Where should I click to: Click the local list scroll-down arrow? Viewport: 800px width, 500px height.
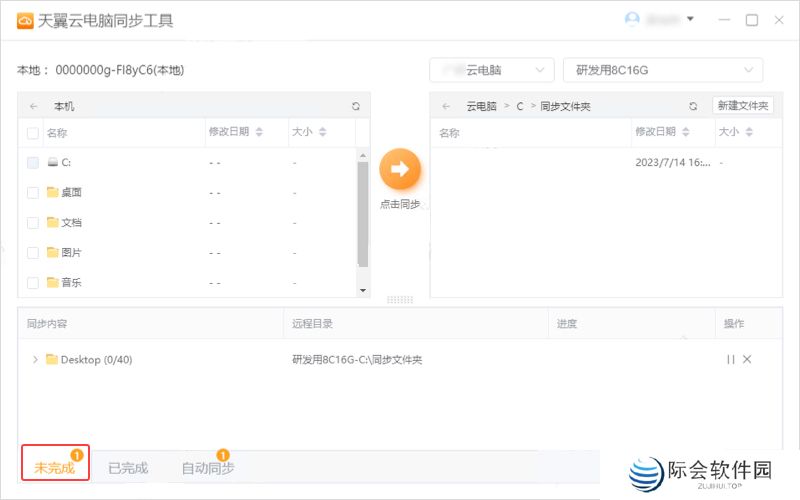coord(363,290)
